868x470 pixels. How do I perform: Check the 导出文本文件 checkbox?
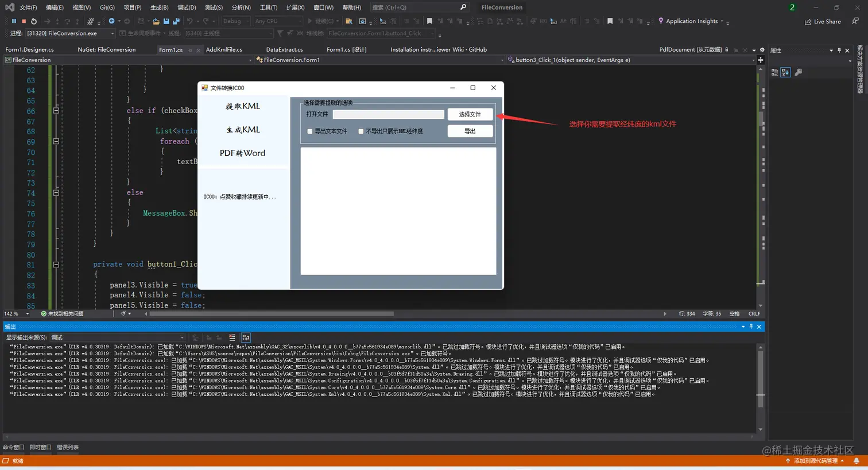tap(310, 131)
